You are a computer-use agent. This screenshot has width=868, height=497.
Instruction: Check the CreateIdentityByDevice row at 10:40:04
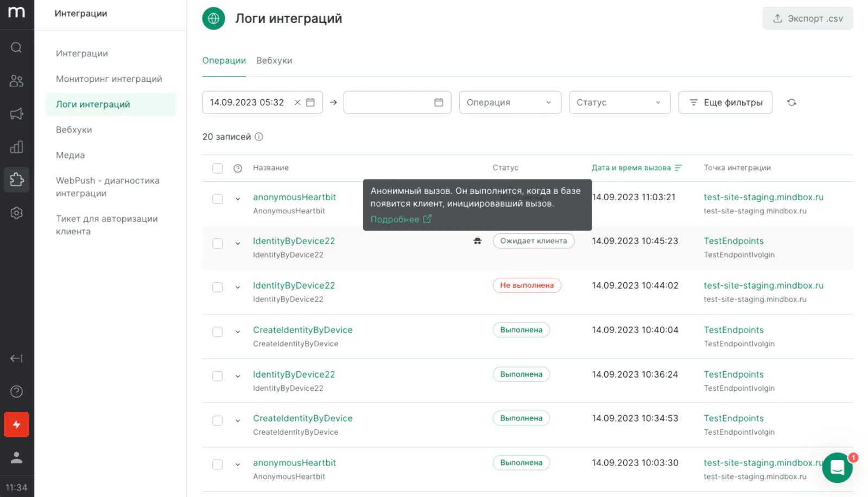pos(218,332)
